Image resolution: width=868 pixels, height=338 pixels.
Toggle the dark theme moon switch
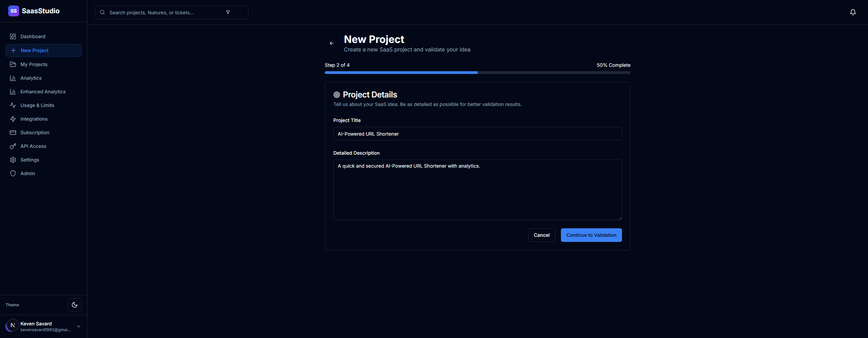coord(74,305)
